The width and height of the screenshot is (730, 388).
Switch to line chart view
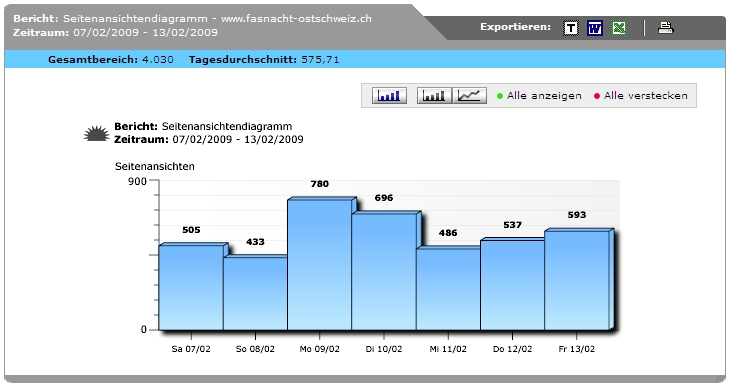(469, 95)
